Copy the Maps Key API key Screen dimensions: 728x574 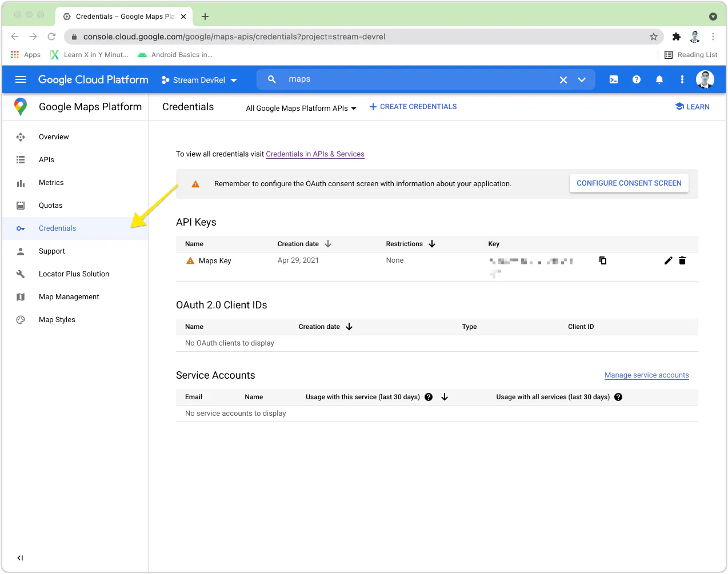[x=603, y=260]
